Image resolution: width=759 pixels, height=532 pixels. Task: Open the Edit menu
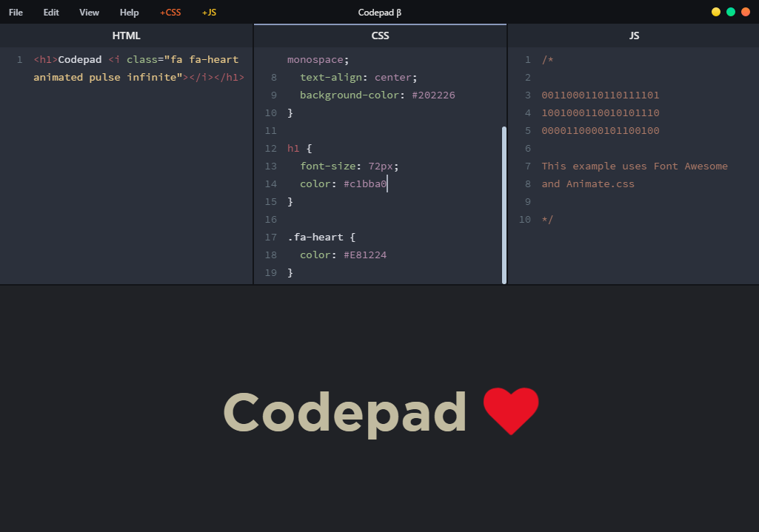point(50,12)
